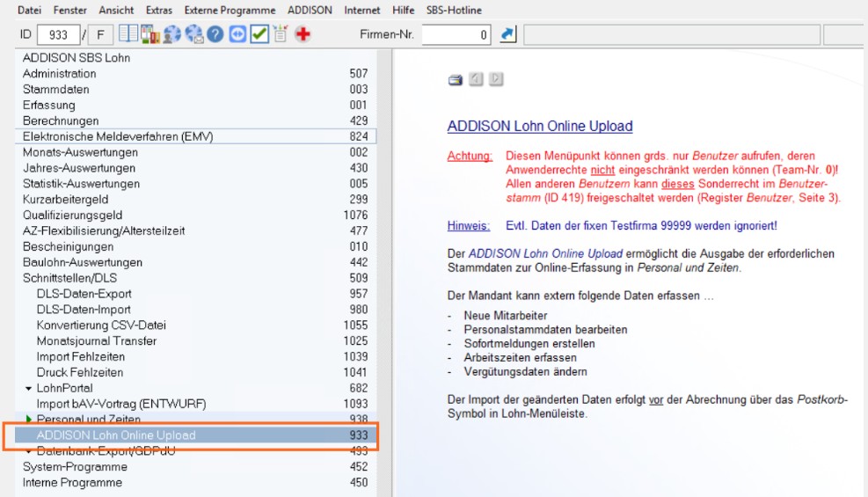Click the open book icon in toolbar

coord(128,33)
